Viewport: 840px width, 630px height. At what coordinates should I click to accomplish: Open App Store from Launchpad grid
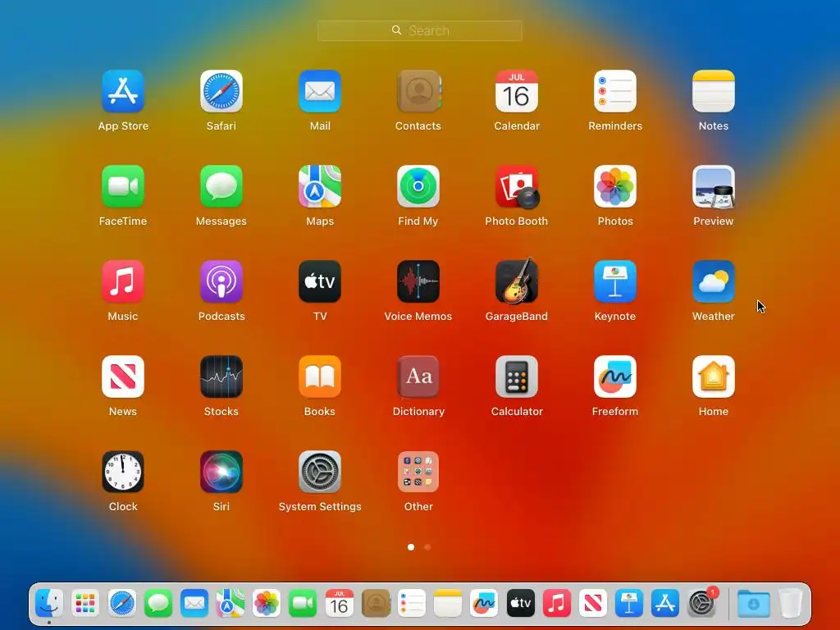(x=123, y=91)
